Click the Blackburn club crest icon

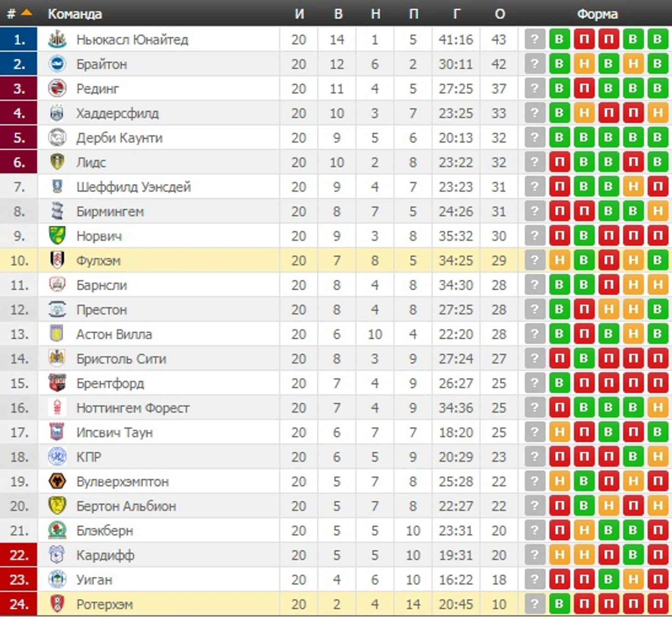point(57,530)
